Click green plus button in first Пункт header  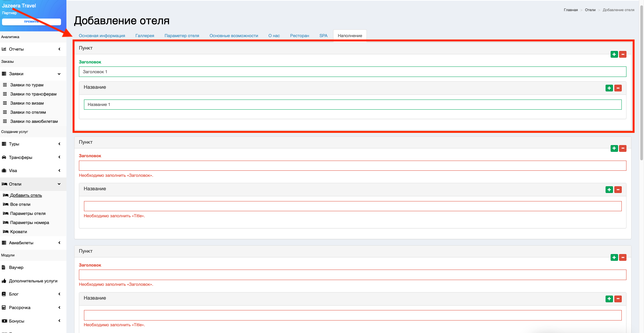pyautogui.click(x=614, y=54)
